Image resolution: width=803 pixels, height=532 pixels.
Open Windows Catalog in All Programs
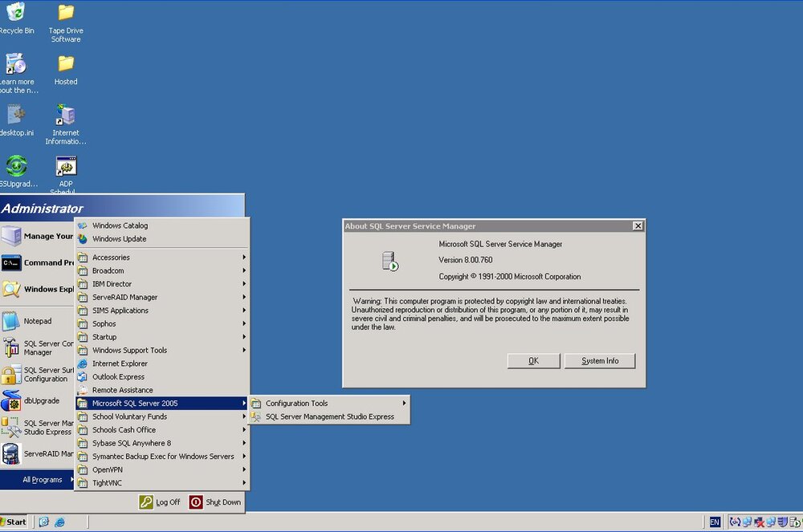click(x=163, y=225)
